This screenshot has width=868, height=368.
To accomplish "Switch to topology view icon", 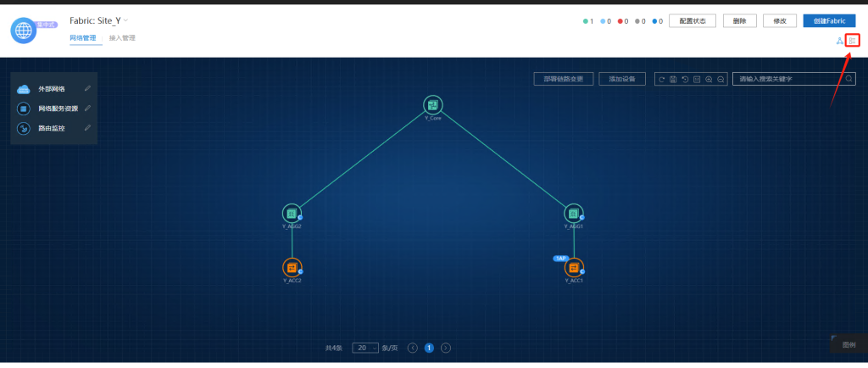I will click(x=840, y=41).
